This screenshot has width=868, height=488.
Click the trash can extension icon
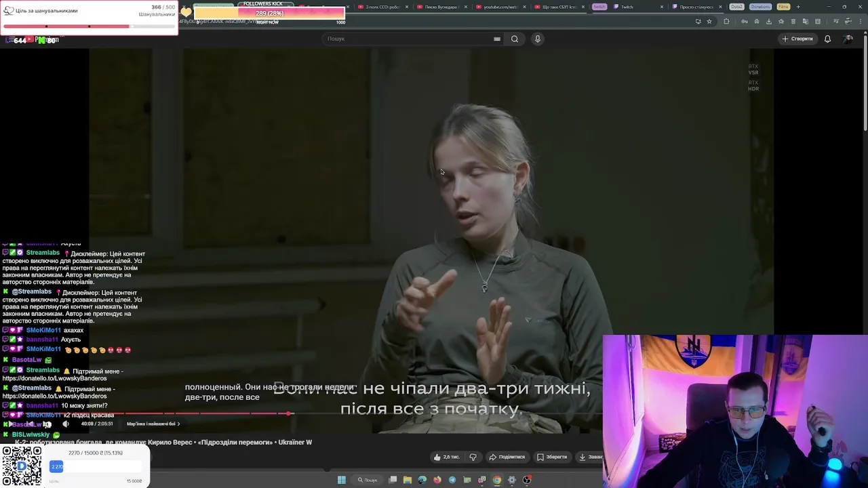point(793,21)
